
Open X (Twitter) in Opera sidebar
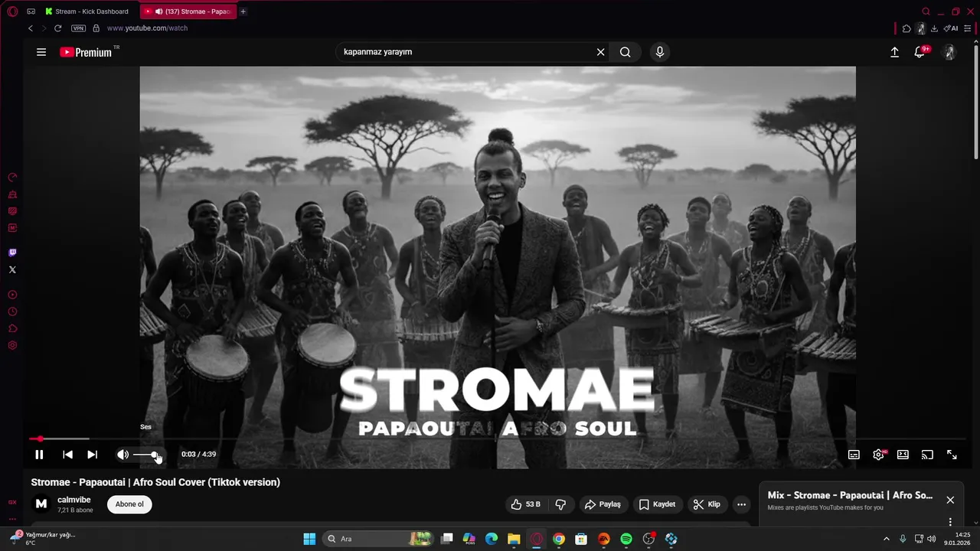pos(12,269)
